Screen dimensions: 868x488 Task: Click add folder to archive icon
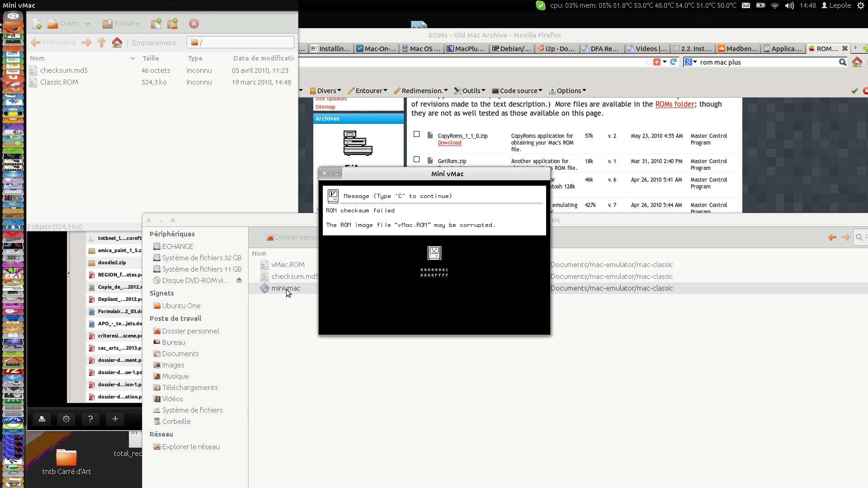172,23
